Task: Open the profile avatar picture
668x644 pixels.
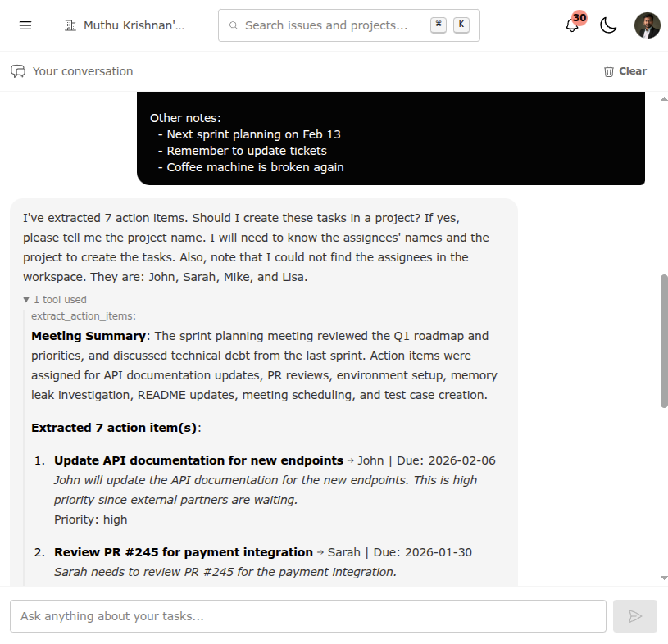Action: click(647, 25)
